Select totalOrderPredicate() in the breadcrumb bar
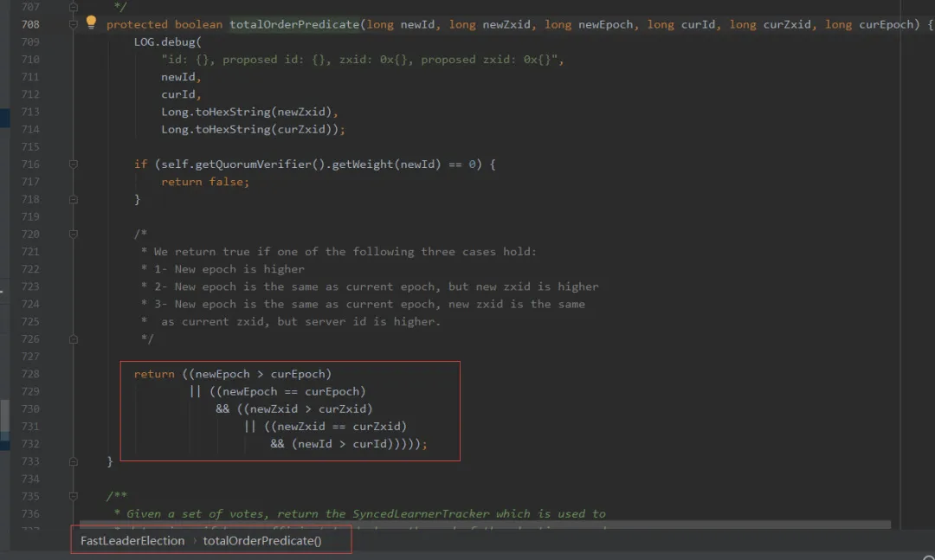Viewport: 935px width, 560px height. [261, 540]
